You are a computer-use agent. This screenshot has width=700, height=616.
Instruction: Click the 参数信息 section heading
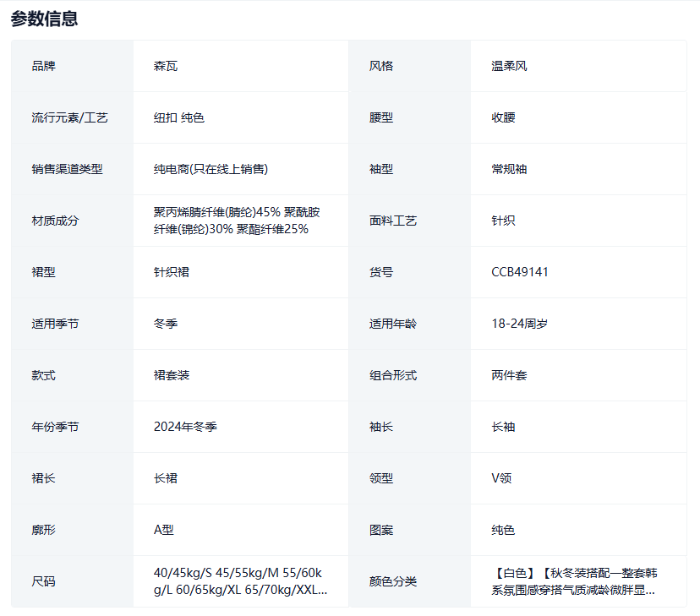(x=44, y=19)
